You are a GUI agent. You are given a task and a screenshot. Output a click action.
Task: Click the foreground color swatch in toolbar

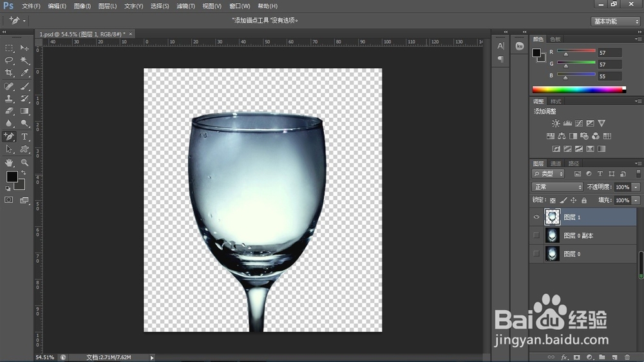pos(12,176)
